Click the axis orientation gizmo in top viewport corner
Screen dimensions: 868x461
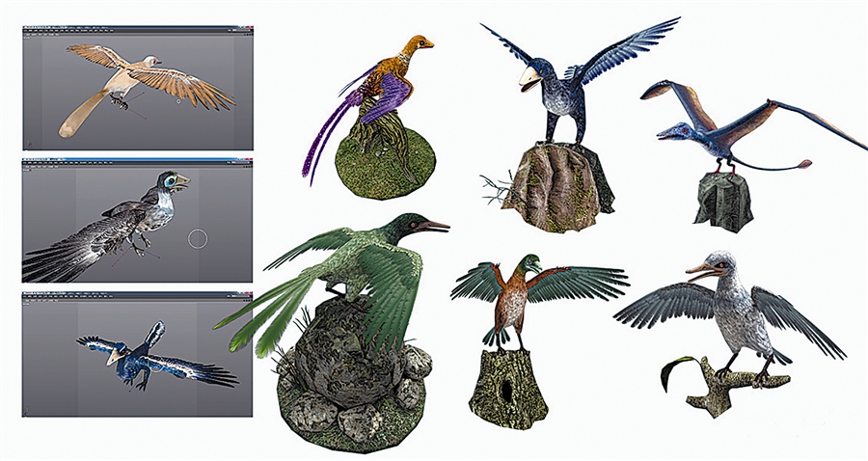(x=30, y=142)
